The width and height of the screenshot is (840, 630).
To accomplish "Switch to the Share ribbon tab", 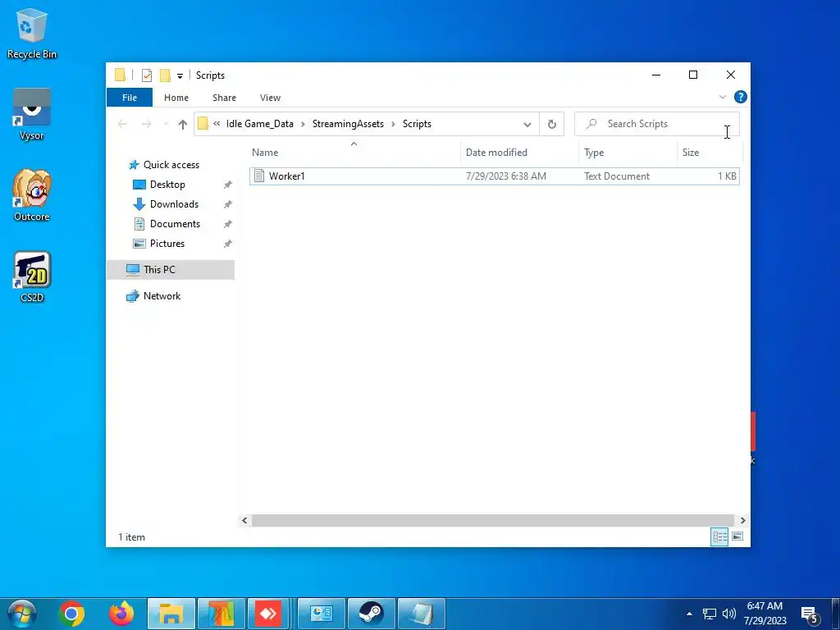I will [224, 98].
